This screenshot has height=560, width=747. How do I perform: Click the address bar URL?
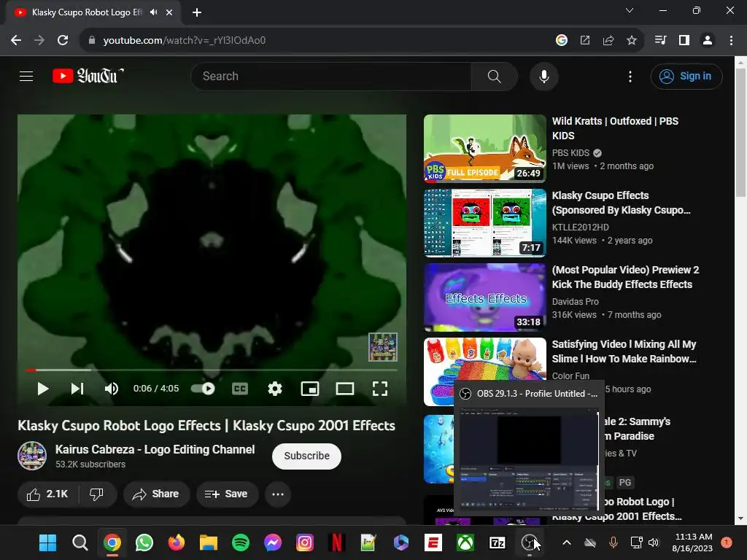(x=185, y=40)
